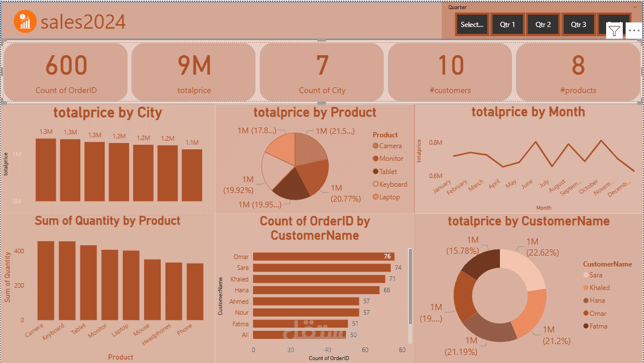Viewport: 644px width, 363px height.
Task: Select the Monitor bar in Sum of Quantity
Action: [x=110, y=285]
